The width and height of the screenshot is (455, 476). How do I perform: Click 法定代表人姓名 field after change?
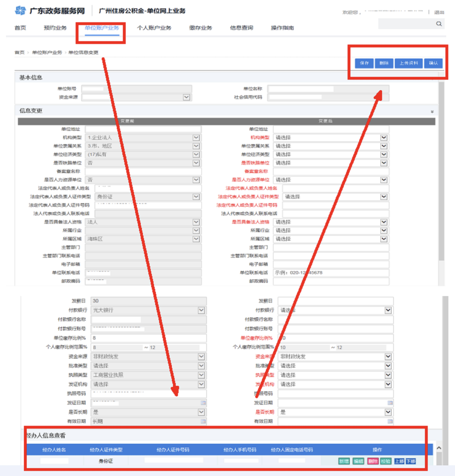(336, 188)
